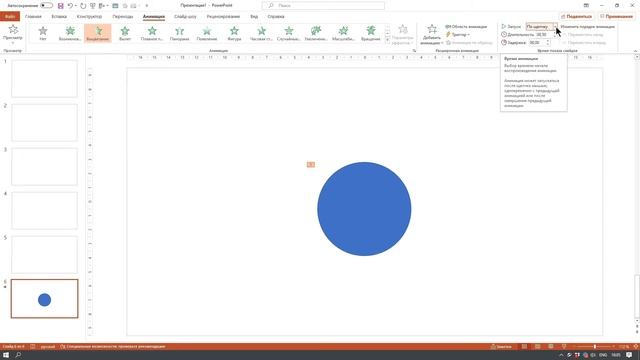640x360 pixels.
Task: Apply the 'Плавное приближение' animation effect
Action: pyautogui.click(x=152, y=33)
